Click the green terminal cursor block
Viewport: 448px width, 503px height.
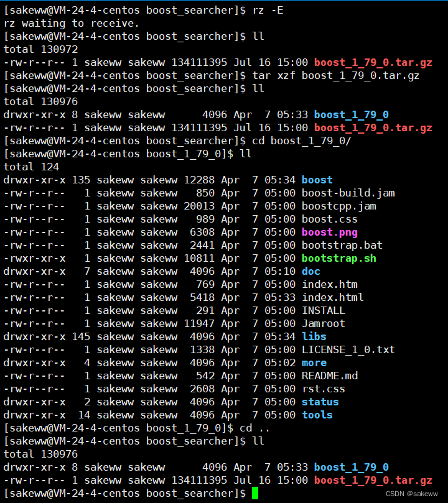pos(255,493)
